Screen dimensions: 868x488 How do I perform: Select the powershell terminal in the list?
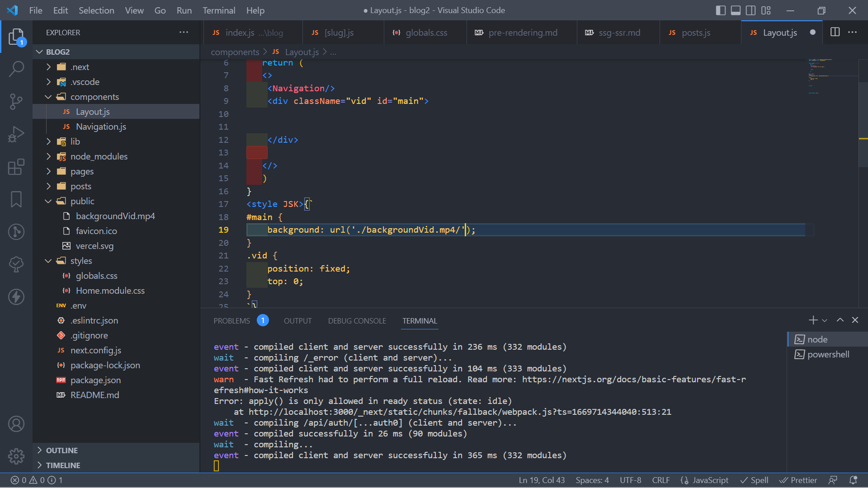click(x=827, y=354)
